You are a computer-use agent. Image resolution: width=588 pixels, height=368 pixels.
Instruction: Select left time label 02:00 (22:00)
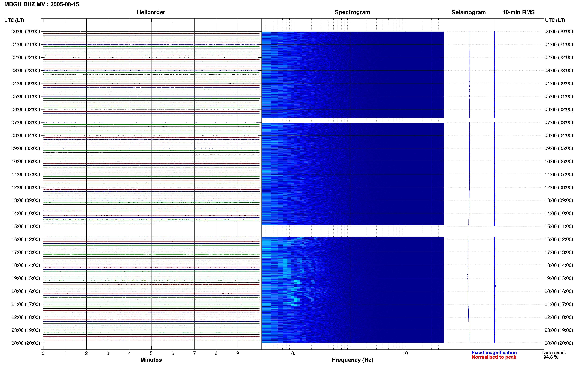tap(26, 57)
